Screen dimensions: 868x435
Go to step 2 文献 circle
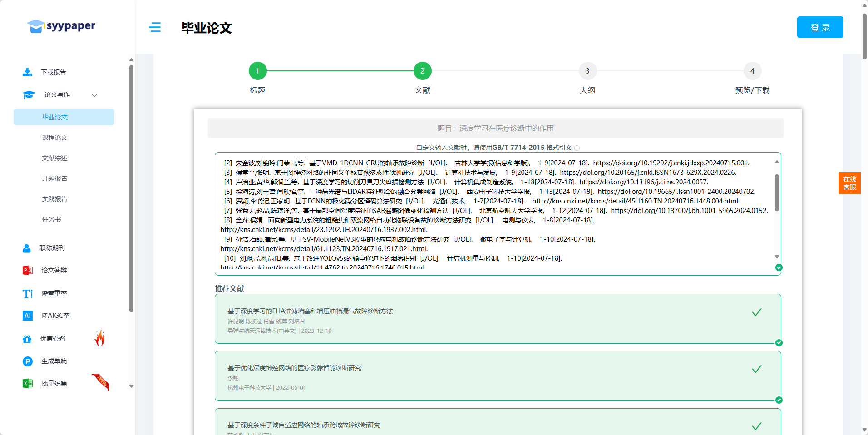(422, 71)
